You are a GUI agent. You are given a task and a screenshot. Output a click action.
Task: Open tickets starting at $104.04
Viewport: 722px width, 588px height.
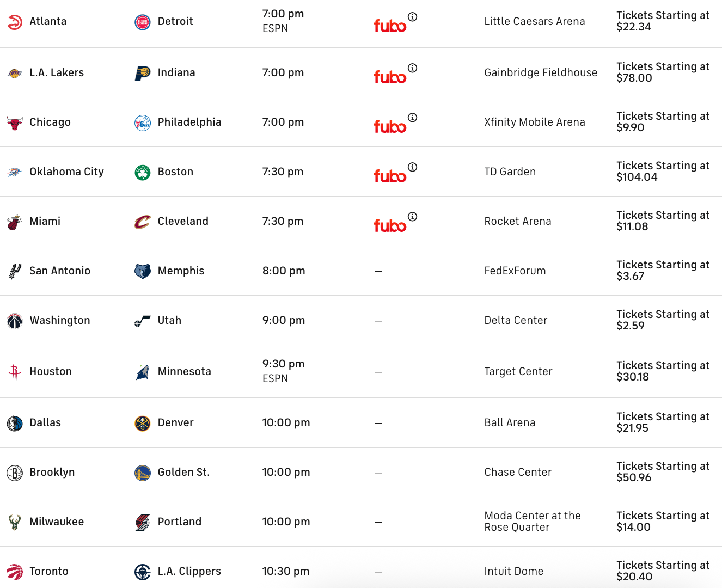coord(663,171)
